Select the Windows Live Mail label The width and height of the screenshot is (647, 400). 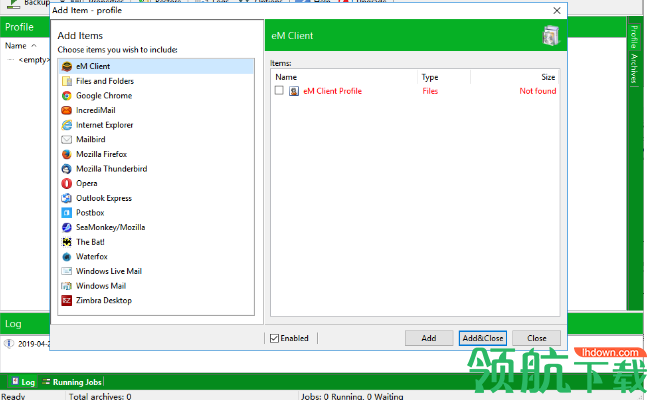[109, 271]
